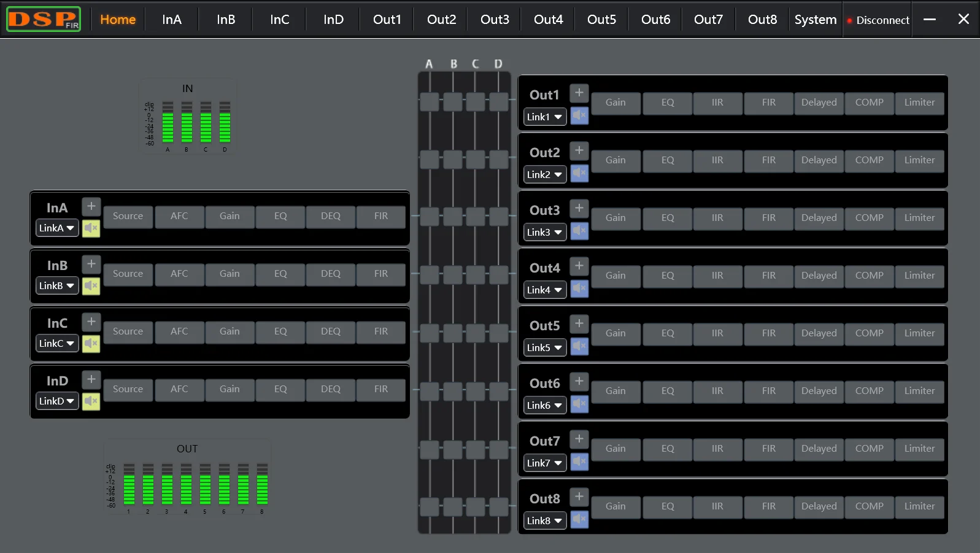Click the plus icon beside Out1
This screenshot has width=980, height=553.
[x=579, y=93]
